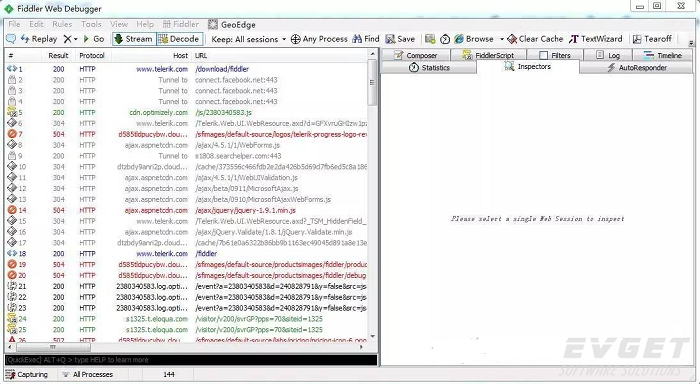Screen dimensions: 700x384
Task: Click the session list scroll down arrow
Action: click(373, 337)
